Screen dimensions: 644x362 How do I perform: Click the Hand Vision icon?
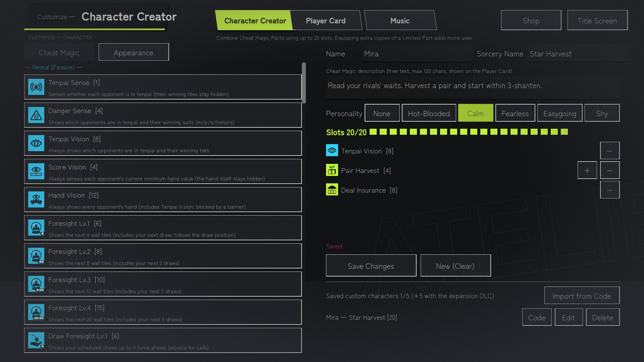(x=36, y=200)
